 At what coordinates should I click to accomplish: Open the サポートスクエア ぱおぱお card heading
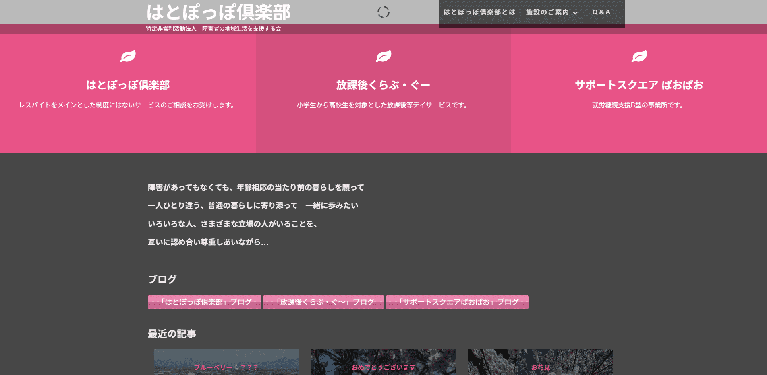click(x=639, y=85)
